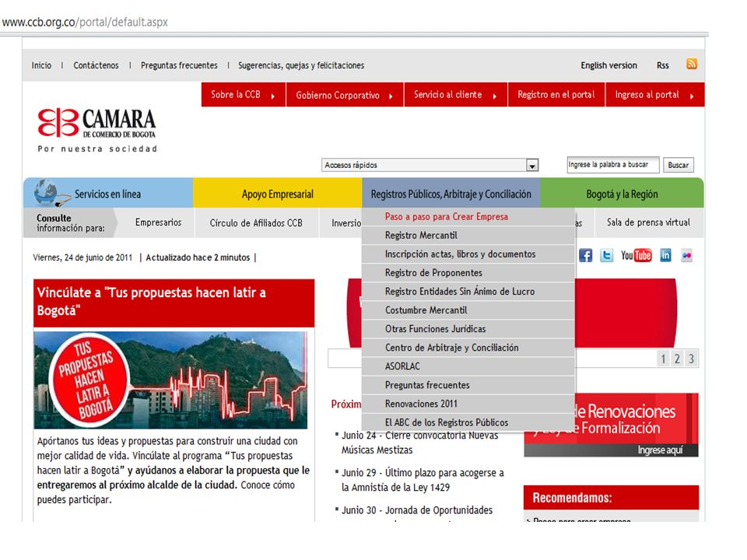Choose Renovaciones 2011 menu item
The image size is (747, 560).
pos(468,404)
